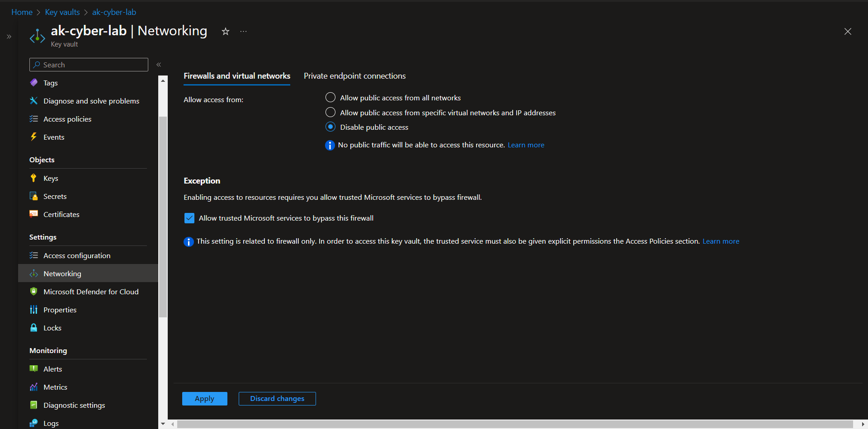Go to ak-cyber-lab breadcrumb
The image size is (868, 429).
(x=114, y=12)
